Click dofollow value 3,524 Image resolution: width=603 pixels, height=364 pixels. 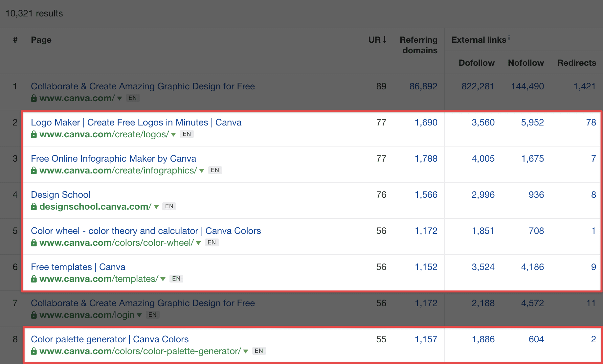click(483, 267)
